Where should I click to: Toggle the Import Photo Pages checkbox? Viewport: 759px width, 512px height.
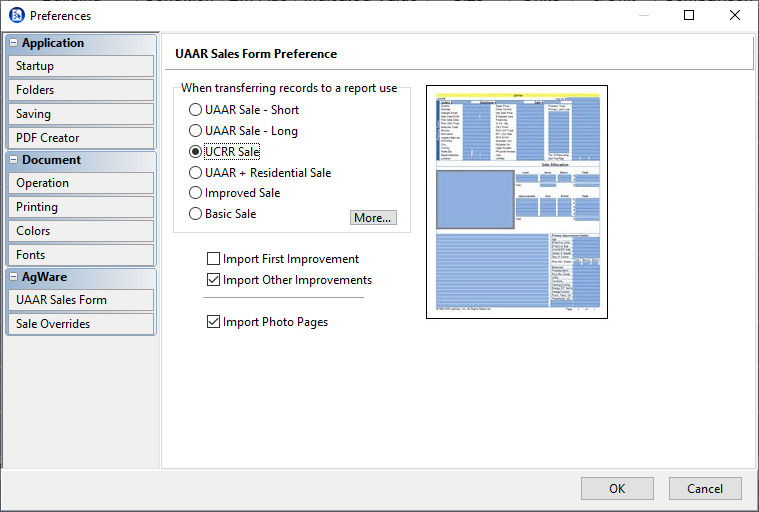pyautogui.click(x=213, y=322)
